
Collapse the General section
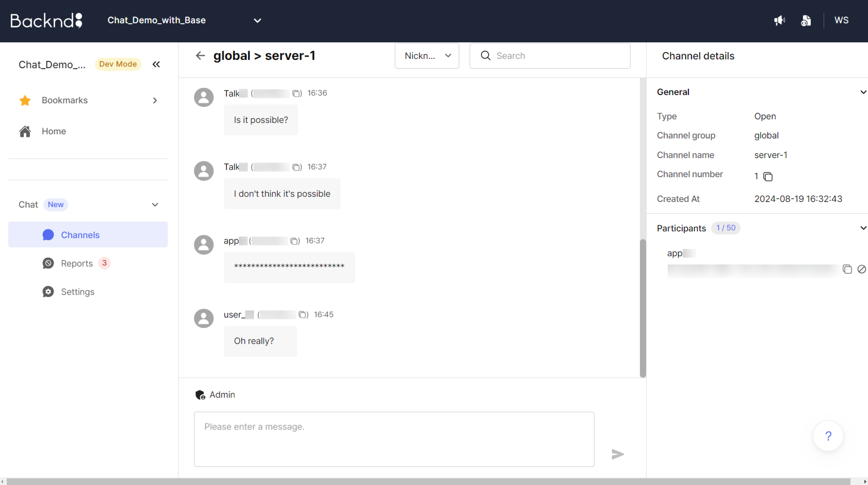click(x=863, y=92)
